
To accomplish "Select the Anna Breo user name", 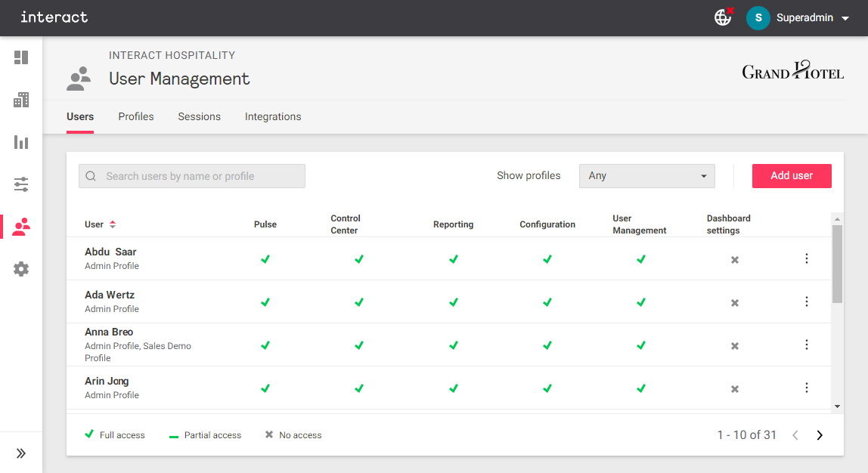I will click(x=109, y=332).
